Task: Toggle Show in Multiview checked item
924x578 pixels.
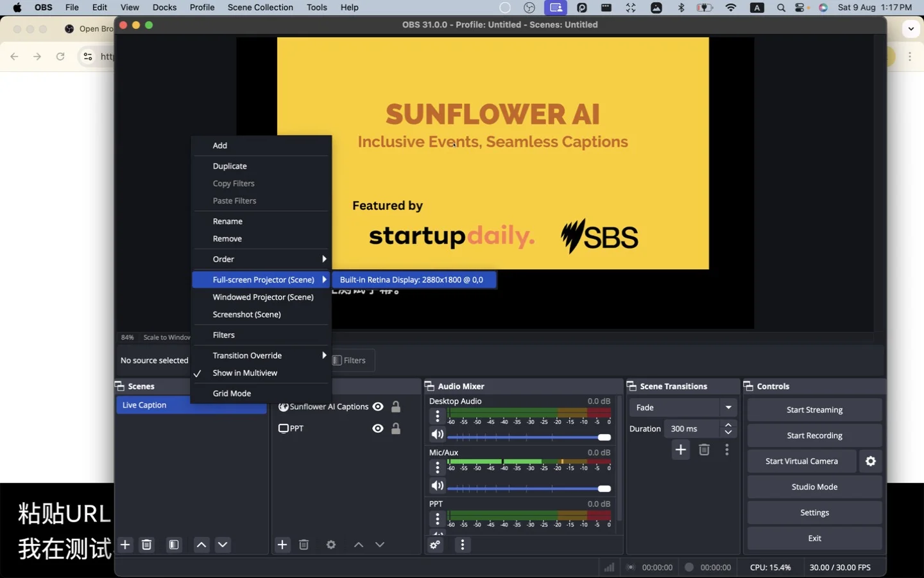Action: click(x=261, y=373)
